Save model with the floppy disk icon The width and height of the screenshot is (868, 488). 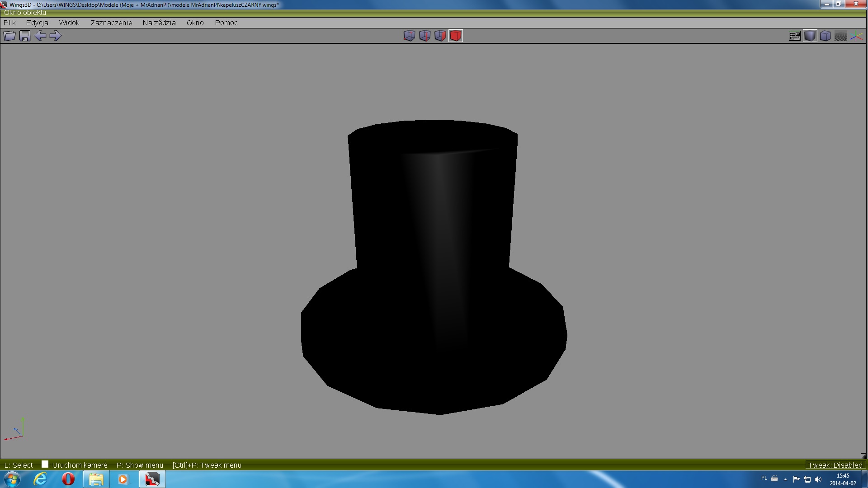25,36
